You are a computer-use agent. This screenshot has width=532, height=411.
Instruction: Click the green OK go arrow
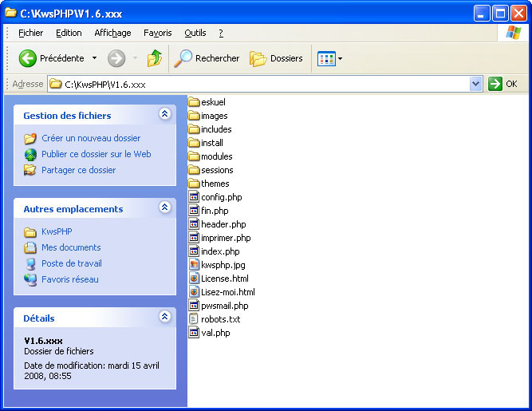pyautogui.click(x=495, y=84)
